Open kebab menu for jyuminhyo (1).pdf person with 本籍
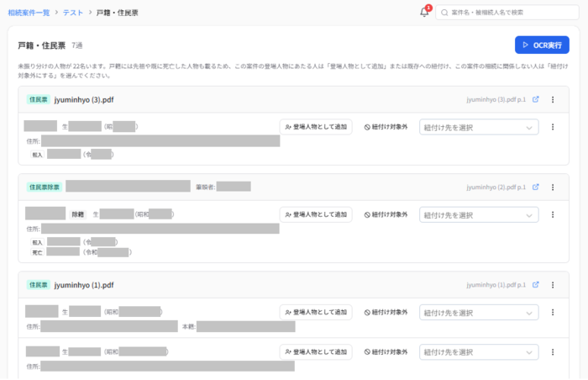Viewport: 588px width, 380px height. [x=553, y=312]
